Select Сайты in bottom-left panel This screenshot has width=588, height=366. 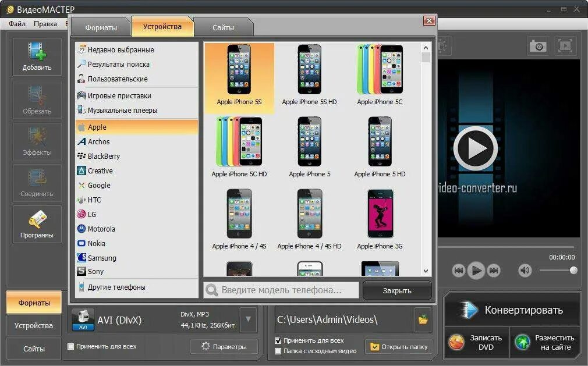pyautogui.click(x=34, y=349)
